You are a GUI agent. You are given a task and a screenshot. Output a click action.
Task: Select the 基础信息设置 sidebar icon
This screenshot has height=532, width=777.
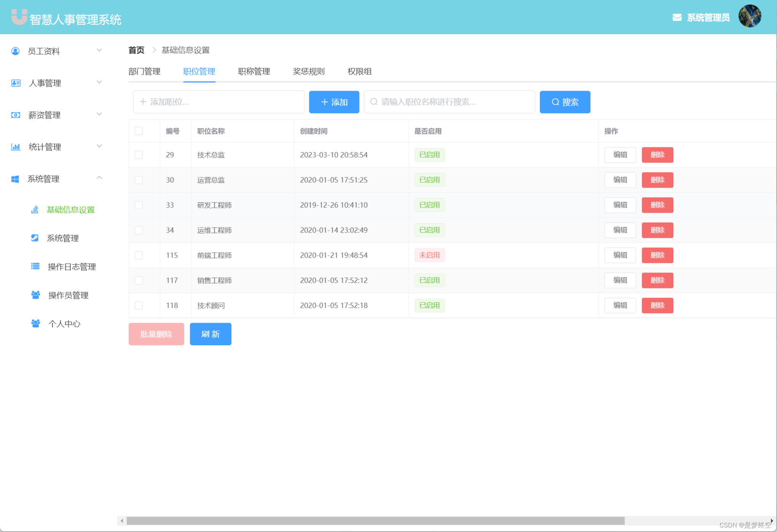click(35, 209)
